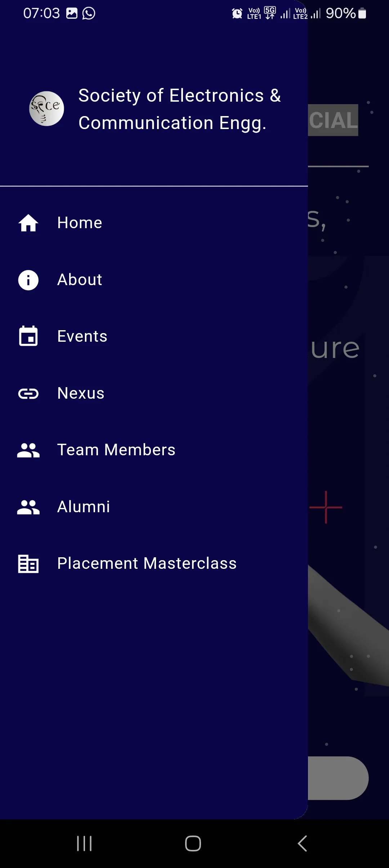Tap the WhatsApp notification icon in status bar
Viewport: 389px width, 868px height.
click(89, 13)
